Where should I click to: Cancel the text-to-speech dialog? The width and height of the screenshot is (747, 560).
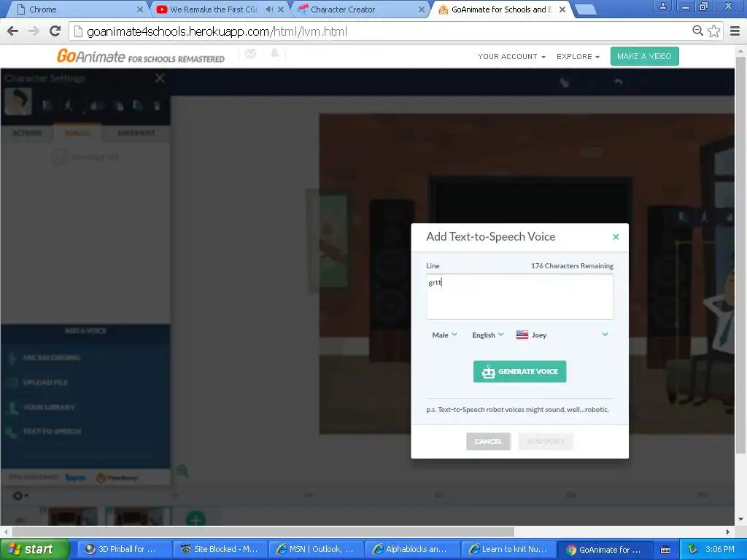[x=488, y=441]
